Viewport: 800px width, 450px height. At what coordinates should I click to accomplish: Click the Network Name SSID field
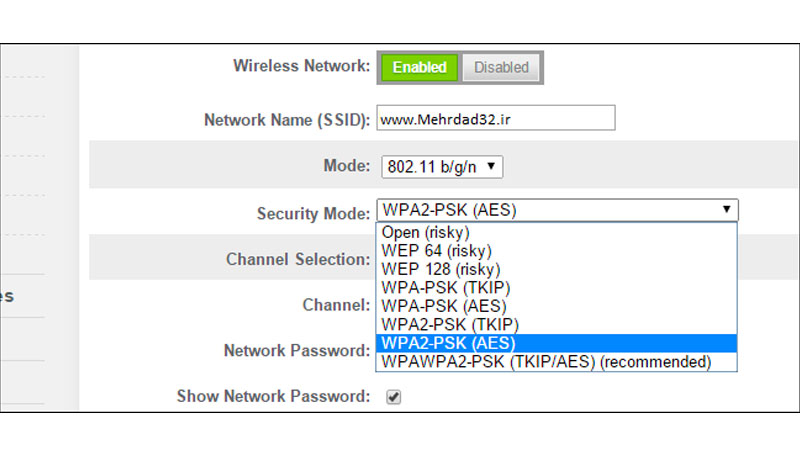496,118
